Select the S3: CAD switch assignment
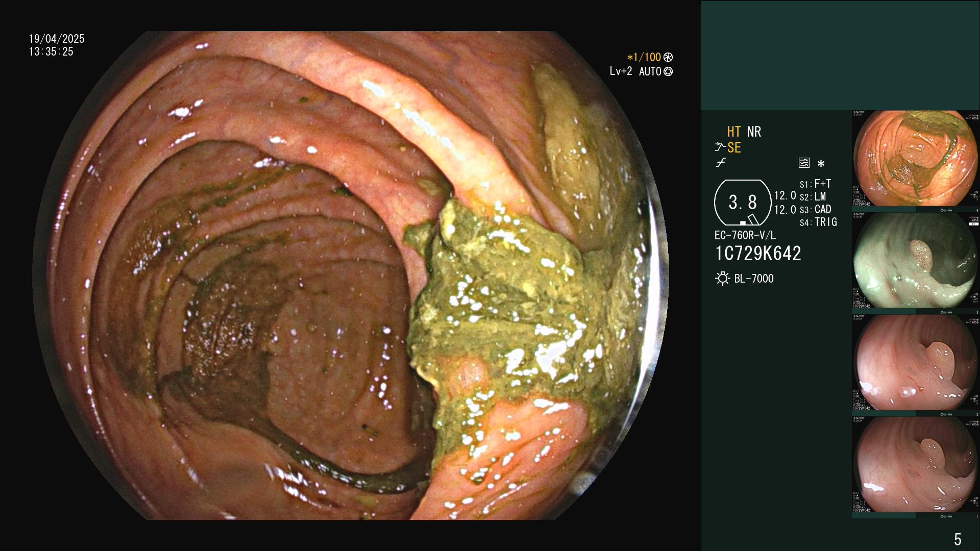The height and width of the screenshot is (551, 980). pos(815,209)
